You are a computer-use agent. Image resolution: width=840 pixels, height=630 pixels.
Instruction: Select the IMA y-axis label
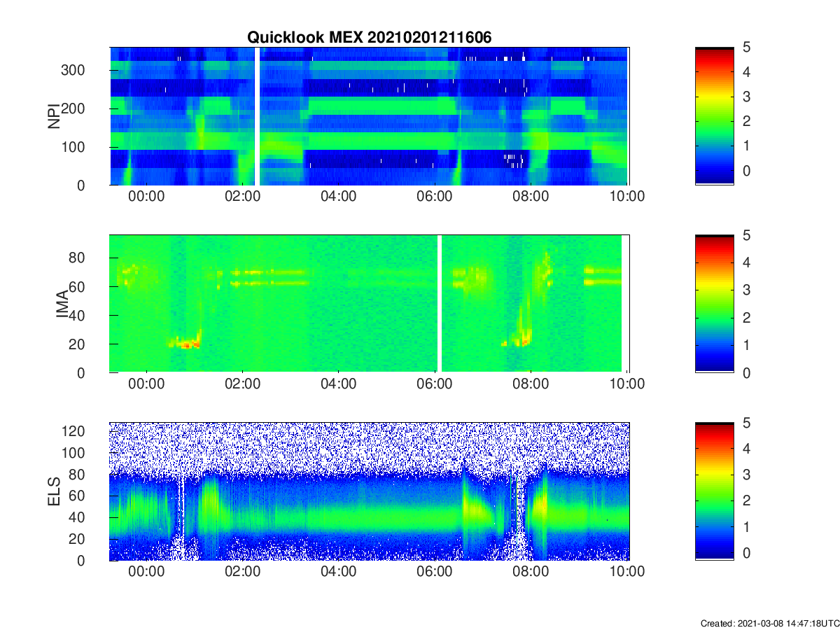click(62, 304)
